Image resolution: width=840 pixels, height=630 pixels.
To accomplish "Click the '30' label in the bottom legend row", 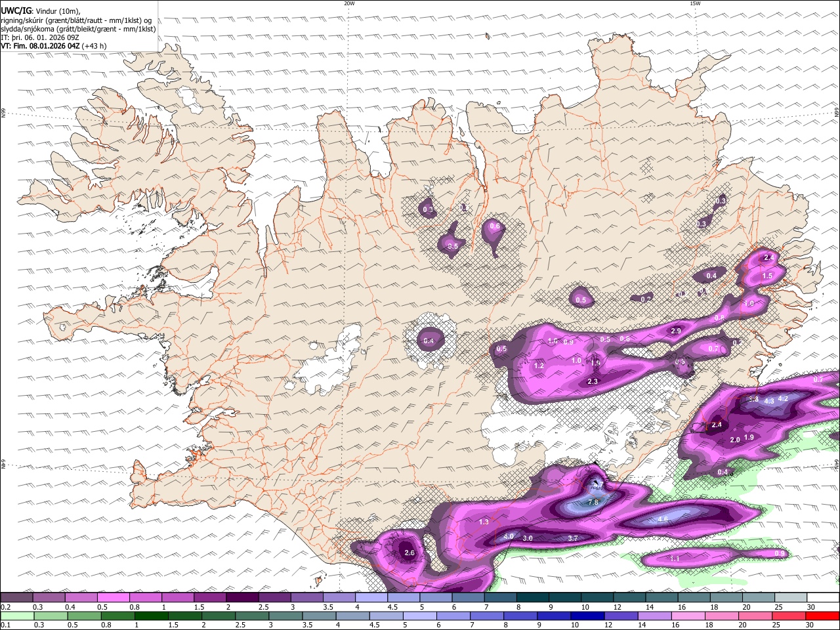I will coord(809,625).
